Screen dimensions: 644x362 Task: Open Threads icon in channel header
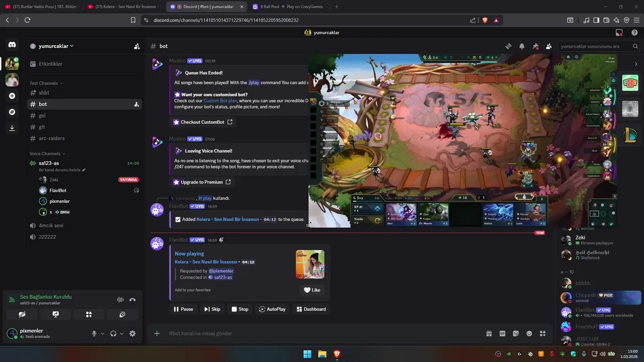pos(509,46)
